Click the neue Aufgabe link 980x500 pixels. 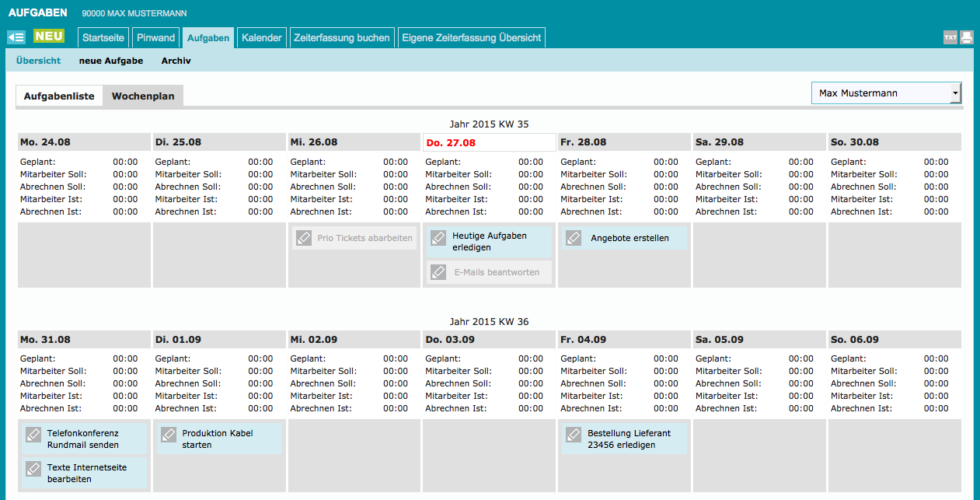coord(110,61)
